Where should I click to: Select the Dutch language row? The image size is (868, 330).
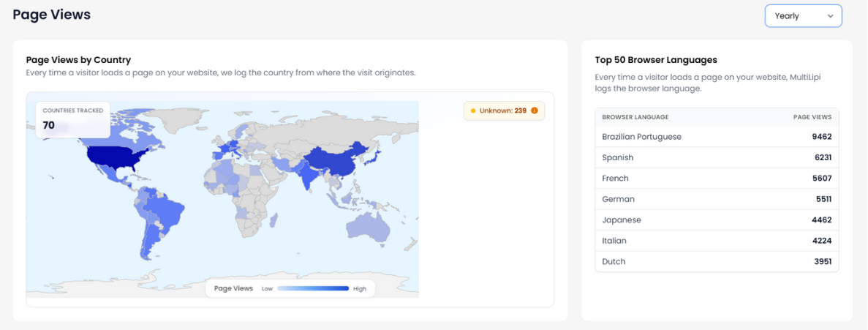pos(717,261)
